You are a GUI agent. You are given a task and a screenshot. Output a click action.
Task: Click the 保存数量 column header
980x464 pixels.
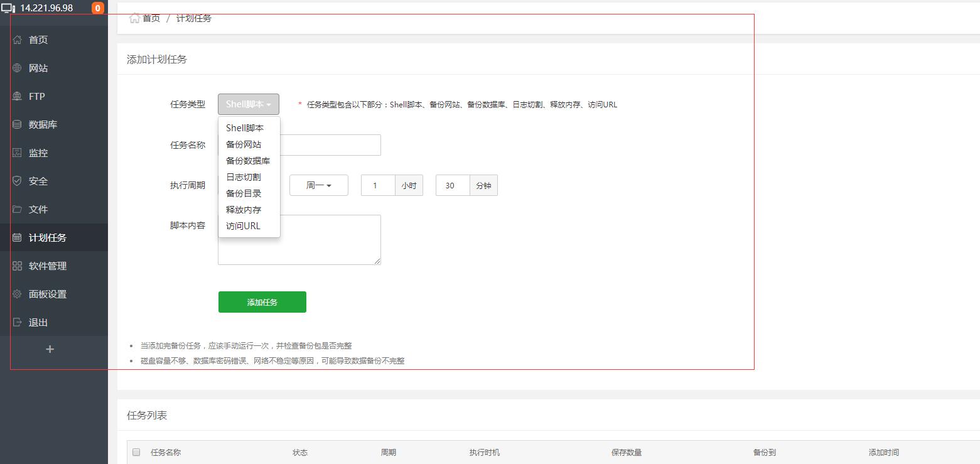pyautogui.click(x=627, y=452)
